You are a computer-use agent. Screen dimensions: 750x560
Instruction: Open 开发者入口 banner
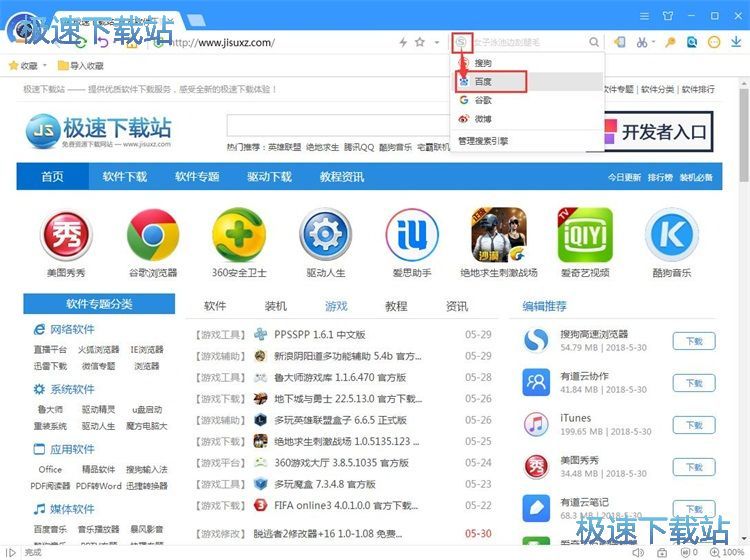[659, 131]
